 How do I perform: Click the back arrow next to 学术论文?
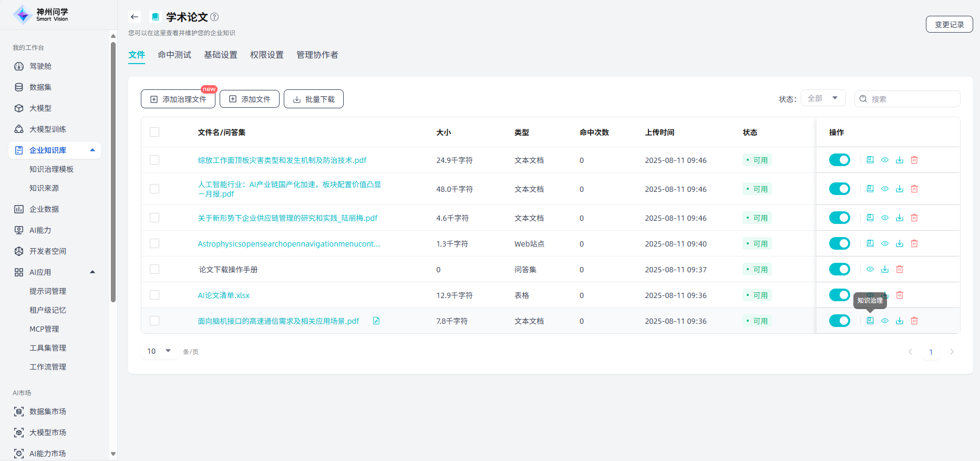(x=135, y=17)
